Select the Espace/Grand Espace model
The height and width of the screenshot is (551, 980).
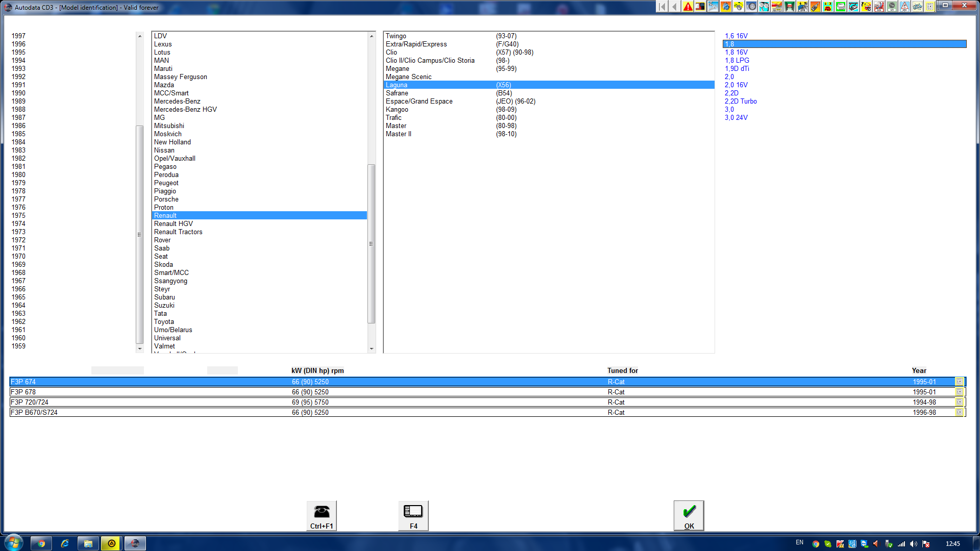point(419,101)
